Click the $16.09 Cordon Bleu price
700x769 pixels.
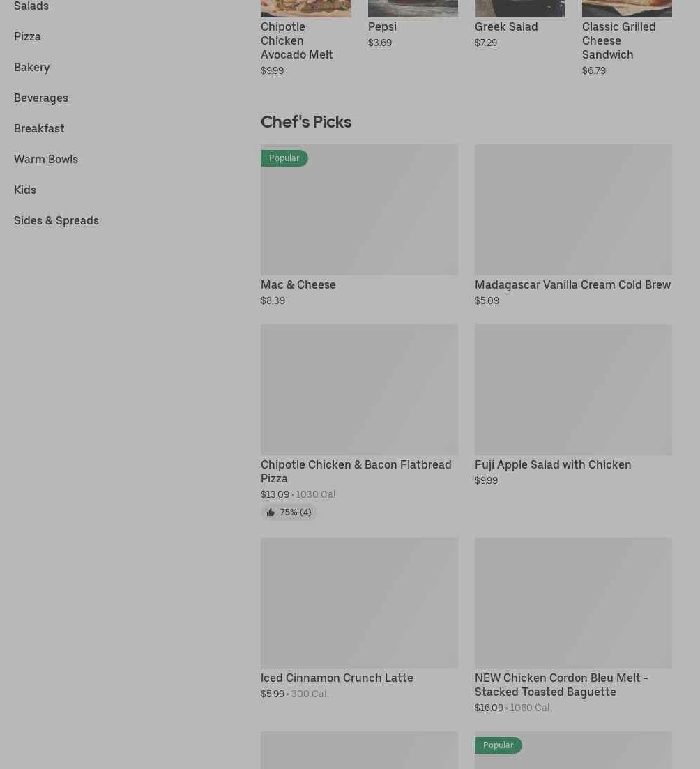489,708
